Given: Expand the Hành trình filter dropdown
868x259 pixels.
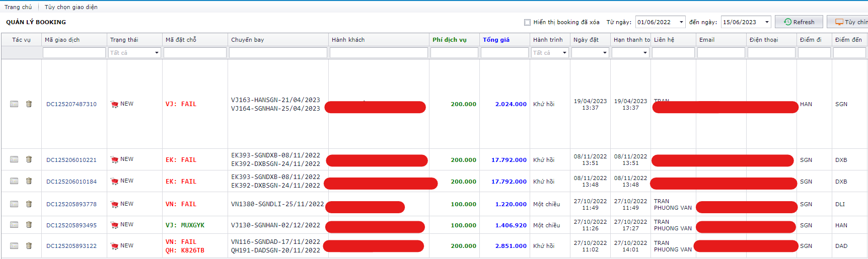Looking at the screenshot, I should (x=564, y=53).
